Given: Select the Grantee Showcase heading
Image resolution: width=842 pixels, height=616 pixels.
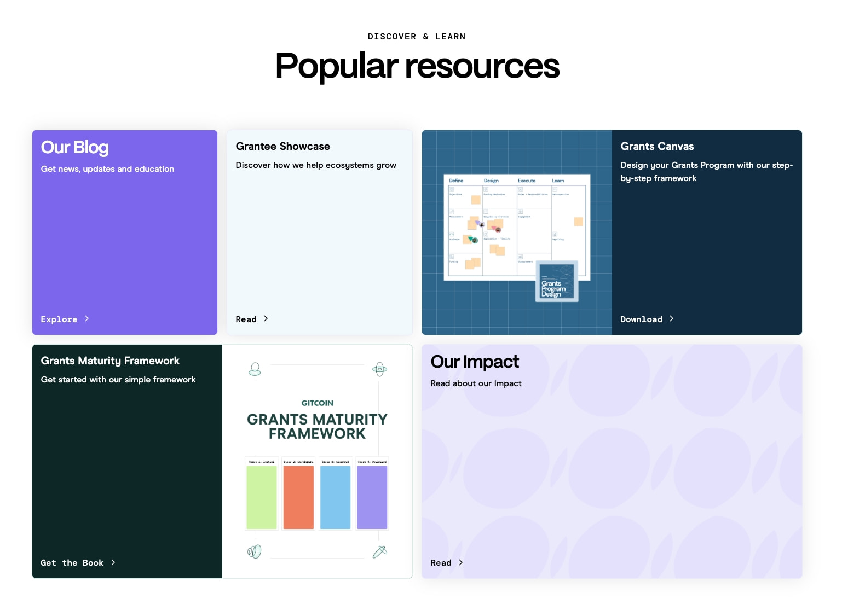Looking at the screenshot, I should pyautogui.click(x=283, y=147).
